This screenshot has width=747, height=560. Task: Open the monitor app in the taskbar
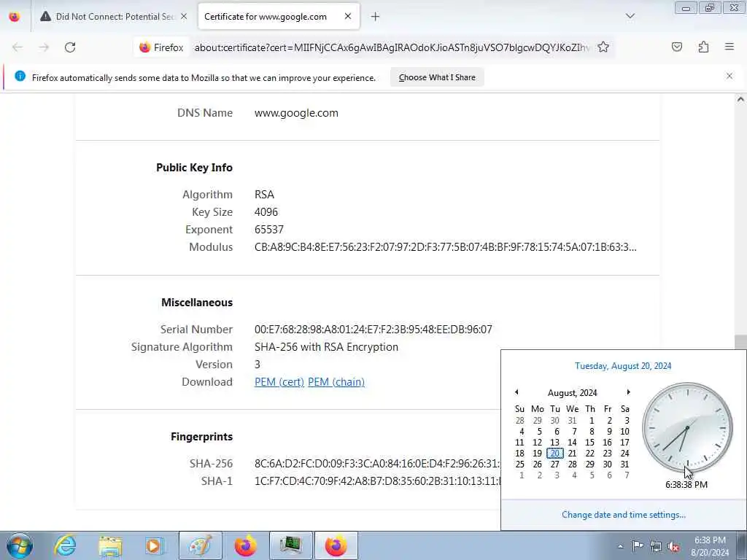[290, 545]
